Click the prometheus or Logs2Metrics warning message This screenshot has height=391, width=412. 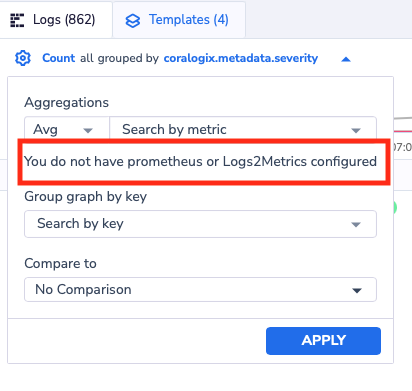(x=200, y=162)
